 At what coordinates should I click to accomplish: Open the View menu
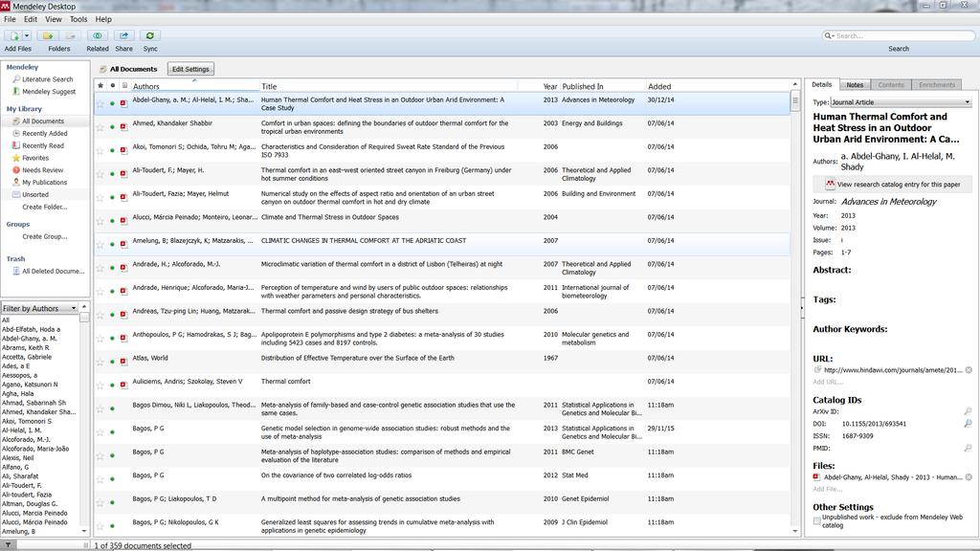coord(54,19)
